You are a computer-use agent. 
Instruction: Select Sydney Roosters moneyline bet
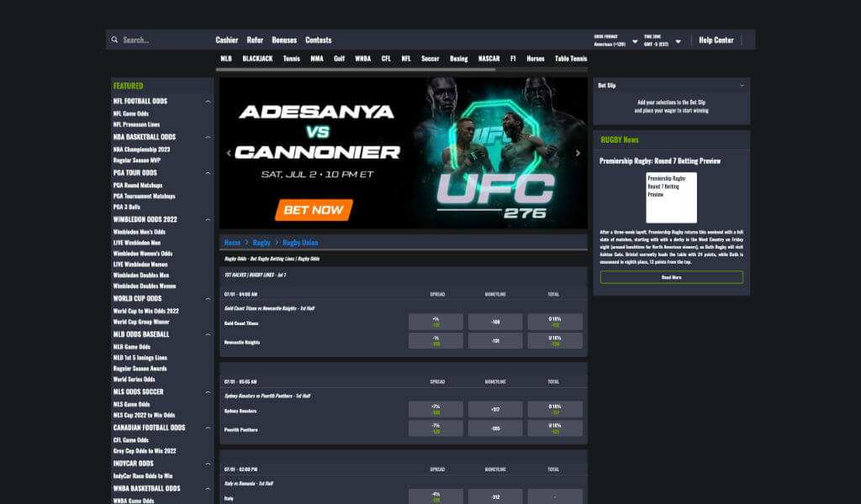495,409
